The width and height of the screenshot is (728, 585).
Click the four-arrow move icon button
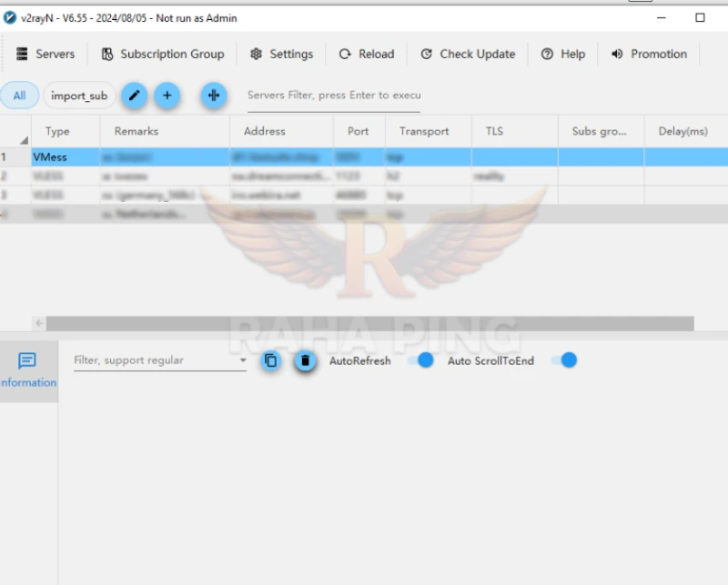tap(214, 96)
